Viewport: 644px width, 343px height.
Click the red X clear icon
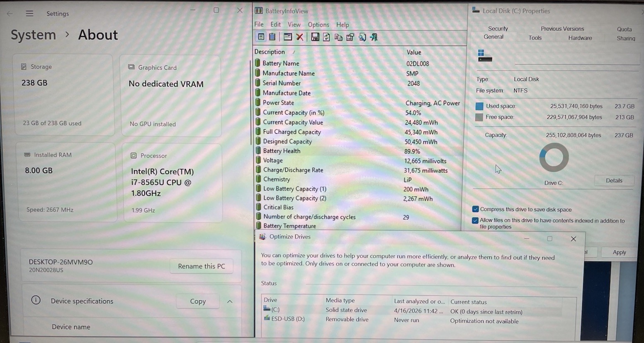(299, 37)
